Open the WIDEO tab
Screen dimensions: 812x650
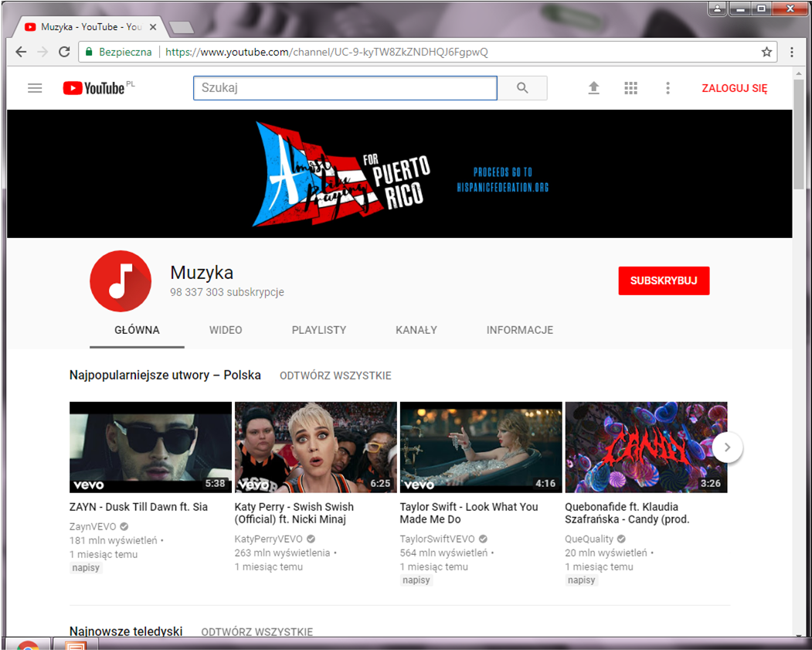[x=226, y=330]
